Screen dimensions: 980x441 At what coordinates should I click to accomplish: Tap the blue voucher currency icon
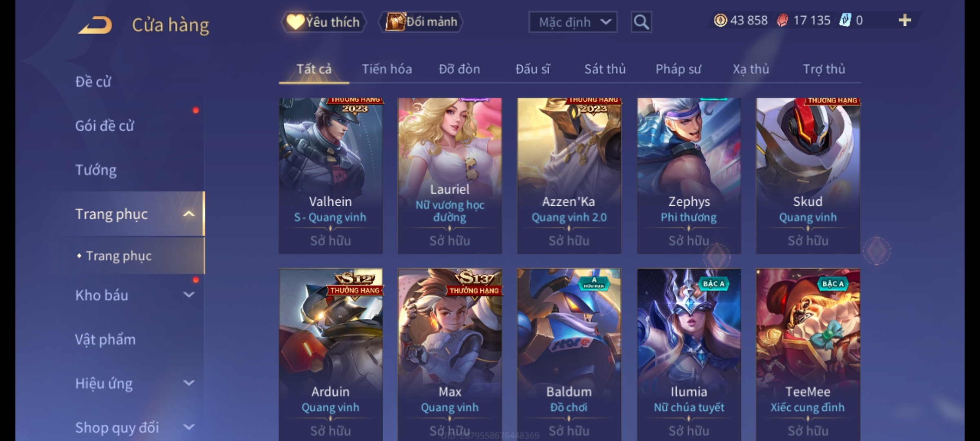click(x=845, y=20)
